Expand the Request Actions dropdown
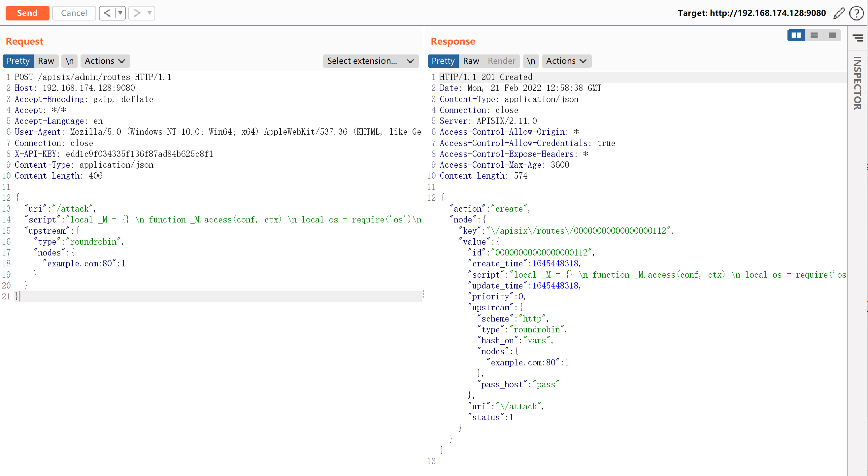 (x=105, y=61)
